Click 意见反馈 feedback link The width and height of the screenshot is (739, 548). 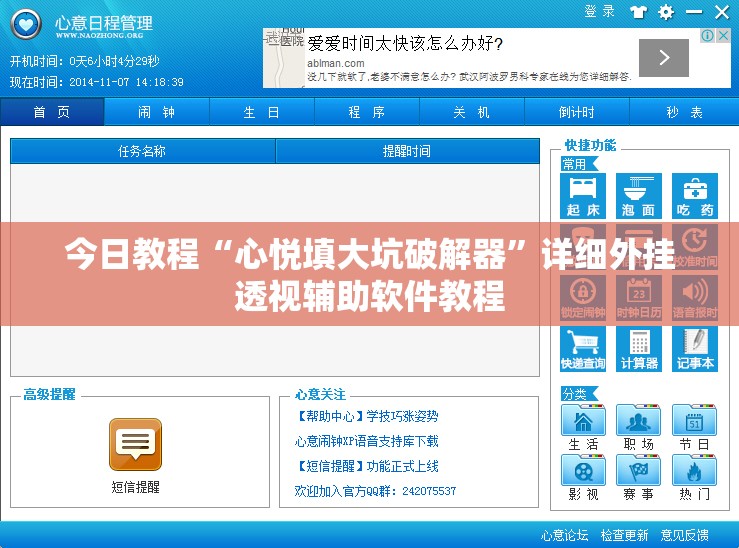684,535
